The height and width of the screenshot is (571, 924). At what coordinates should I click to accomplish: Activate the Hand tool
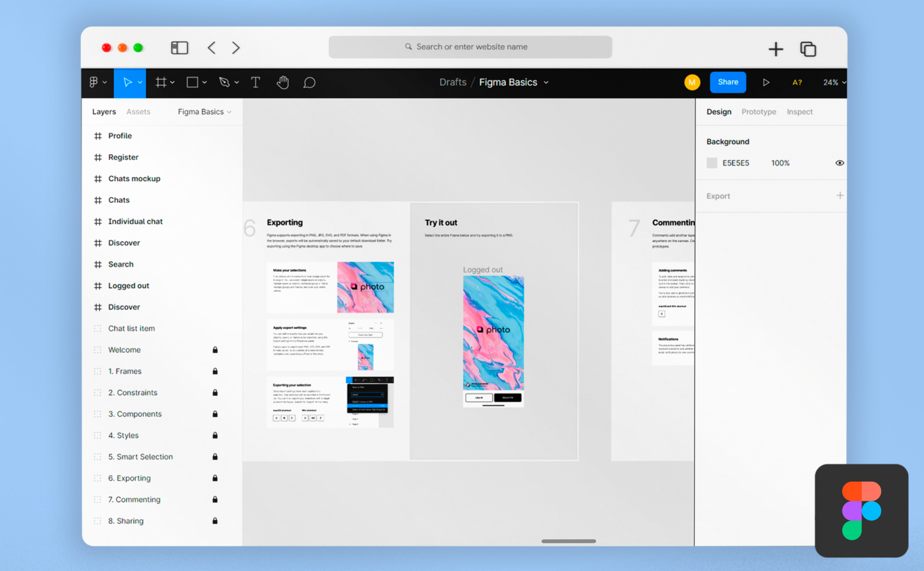click(x=283, y=82)
